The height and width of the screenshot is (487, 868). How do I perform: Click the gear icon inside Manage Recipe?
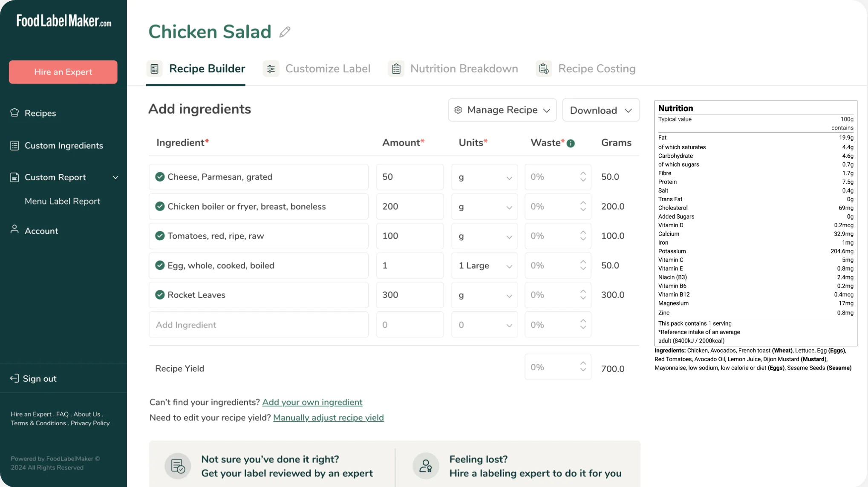coord(458,110)
